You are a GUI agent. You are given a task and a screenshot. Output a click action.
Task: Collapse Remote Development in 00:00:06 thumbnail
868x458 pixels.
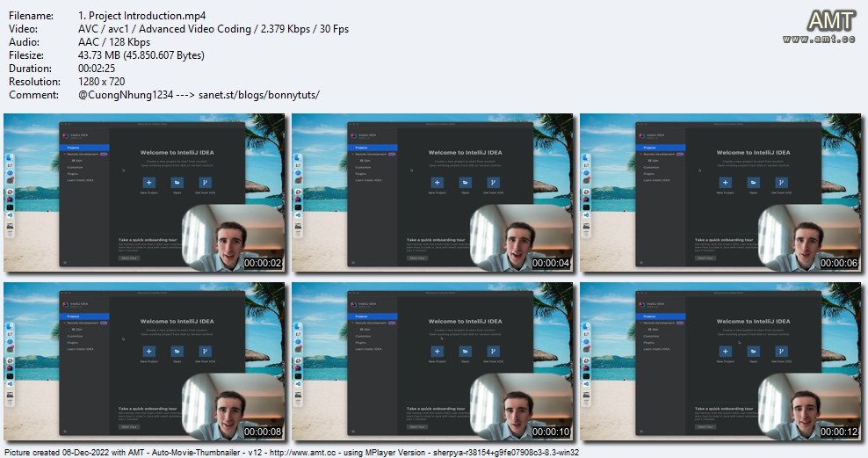point(641,154)
